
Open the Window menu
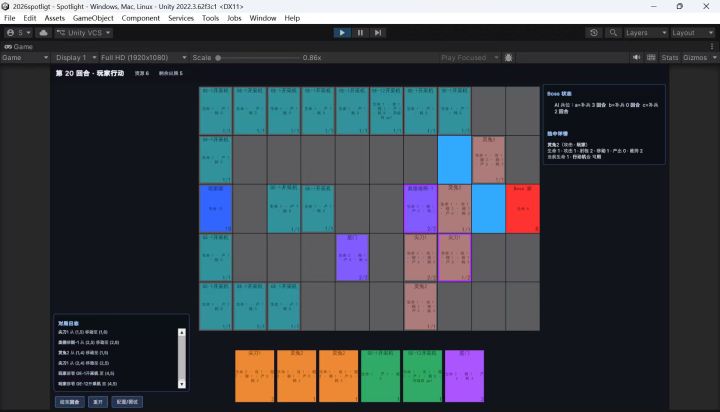(x=263, y=18)
